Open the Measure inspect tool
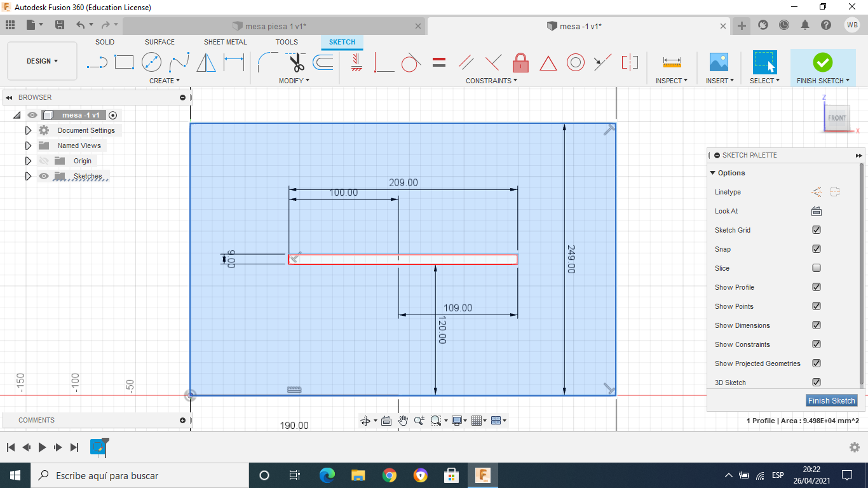868x488 pixels. (672, 62)
